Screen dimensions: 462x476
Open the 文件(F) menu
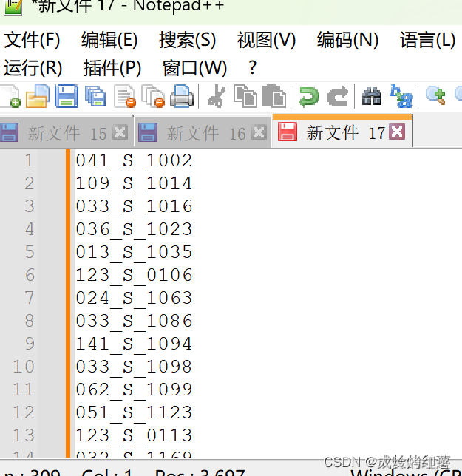(32, 40)
